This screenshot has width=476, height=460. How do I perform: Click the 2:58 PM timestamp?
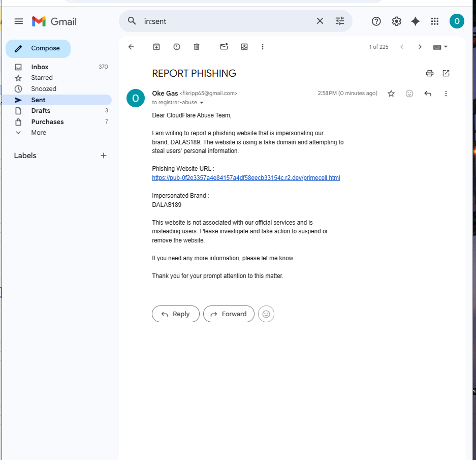[347, 94]
